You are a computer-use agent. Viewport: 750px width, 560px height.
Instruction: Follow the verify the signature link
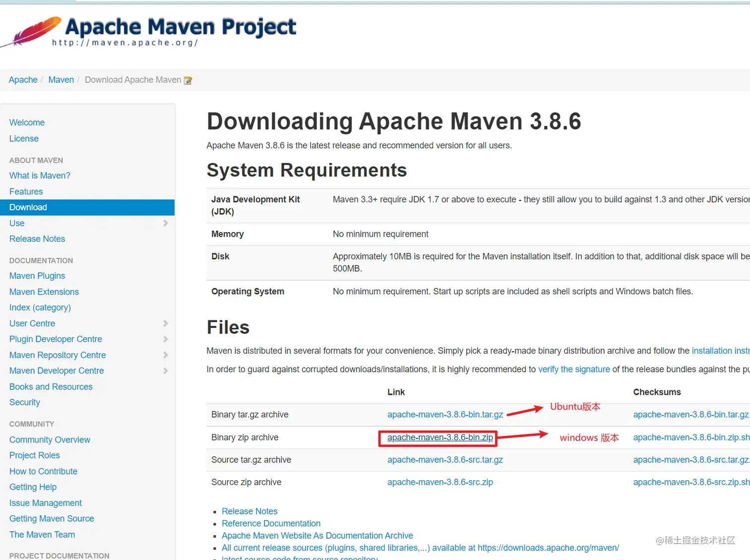574,369
